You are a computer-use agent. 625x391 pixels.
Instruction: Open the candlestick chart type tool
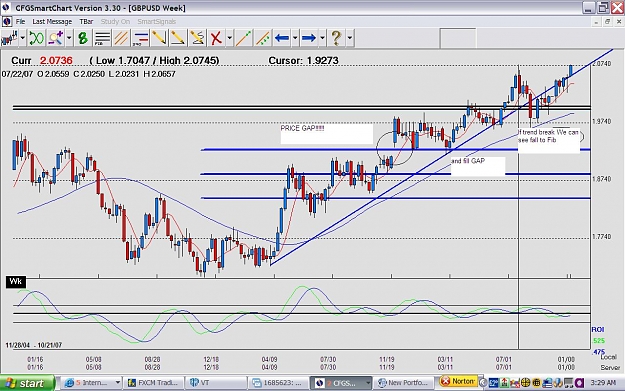pos(9,38)
